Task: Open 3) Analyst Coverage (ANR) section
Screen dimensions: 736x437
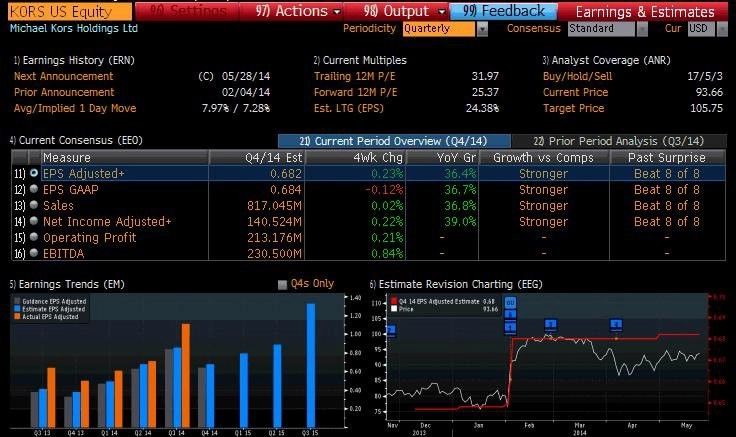Action: tap(606, 60)
